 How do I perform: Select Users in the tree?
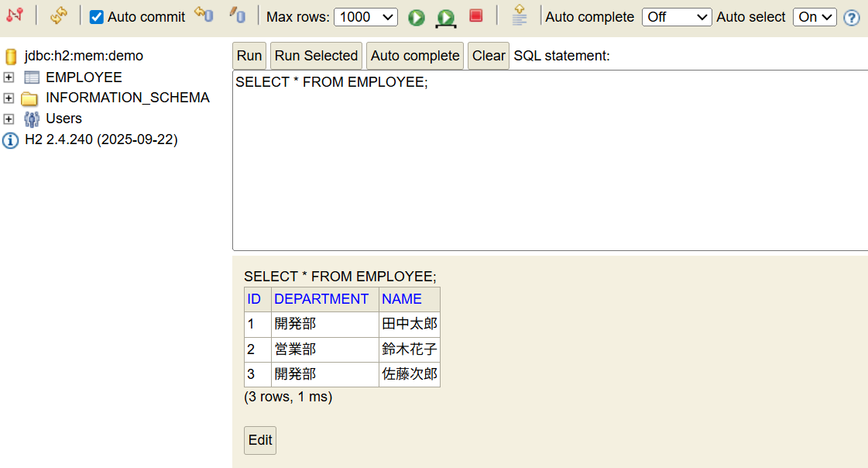click(x=63, y=119)
